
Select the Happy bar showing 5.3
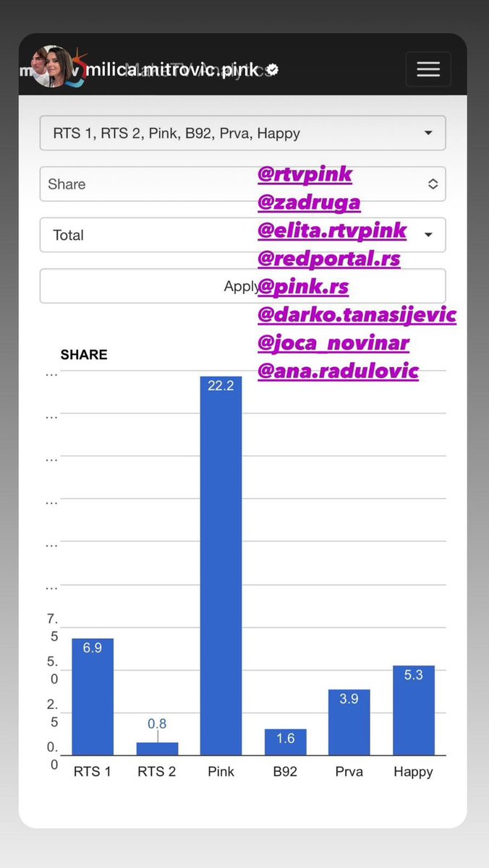(x=414, y=710)
